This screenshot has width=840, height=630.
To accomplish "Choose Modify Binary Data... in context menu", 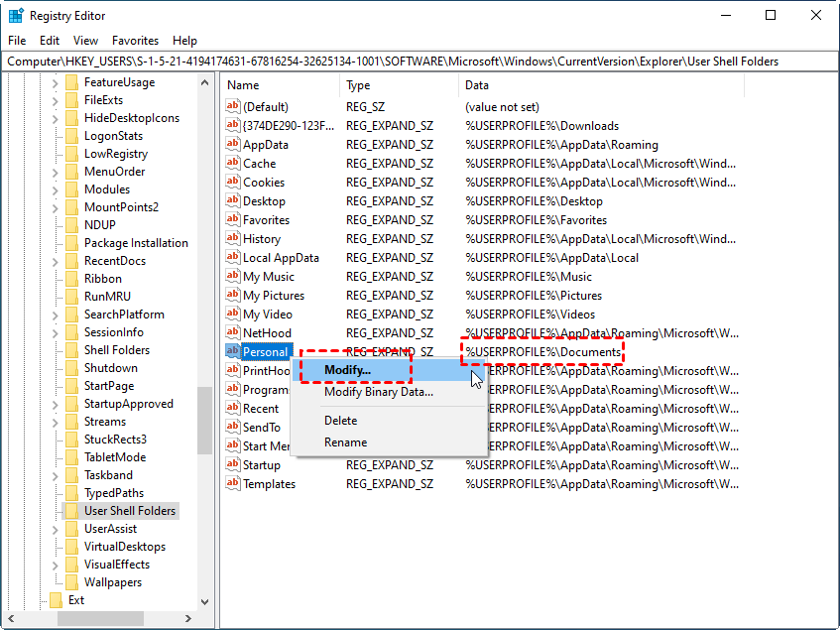I will (389, 392).
